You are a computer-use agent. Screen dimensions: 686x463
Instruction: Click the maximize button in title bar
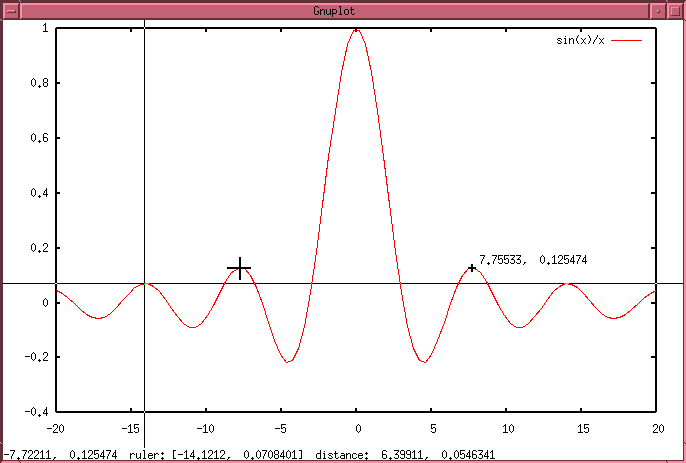coord(675,9)
